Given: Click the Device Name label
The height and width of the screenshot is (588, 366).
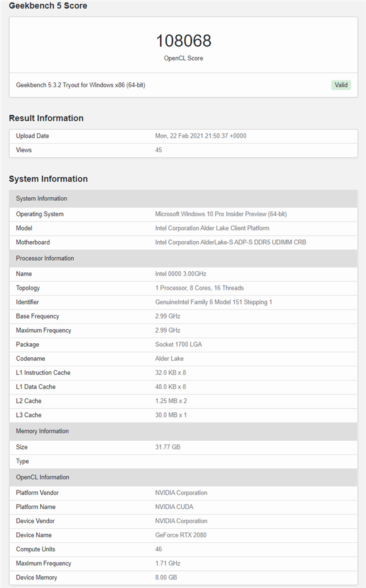Looking at the screenshot, I should pyautogui.click(x=34, y=535).
